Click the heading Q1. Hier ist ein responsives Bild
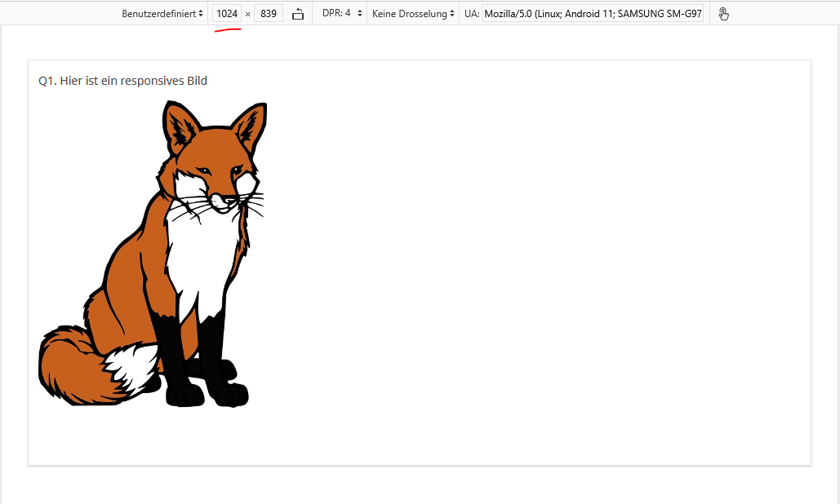 (123, 81)
